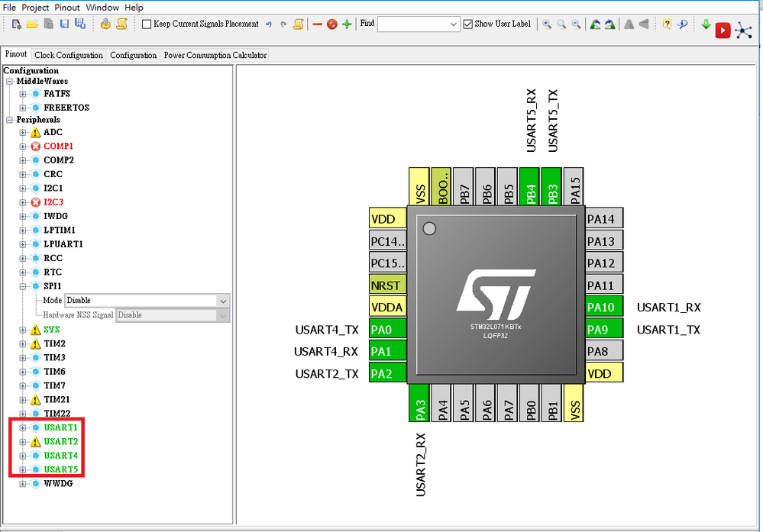Expand the USART1 tree node
Image resolution: width=763 pixels, height=532 pixels.
[x=22, y=428]
